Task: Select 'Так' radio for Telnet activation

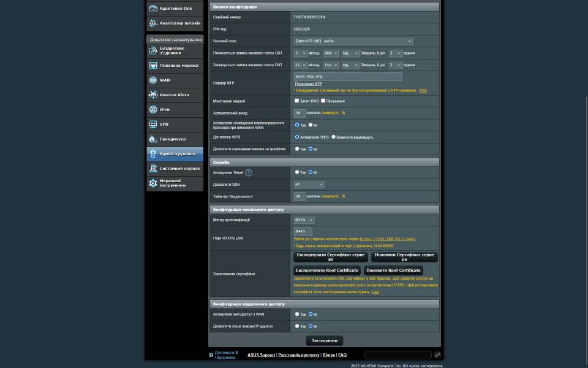Action: (x=297, y=172)
